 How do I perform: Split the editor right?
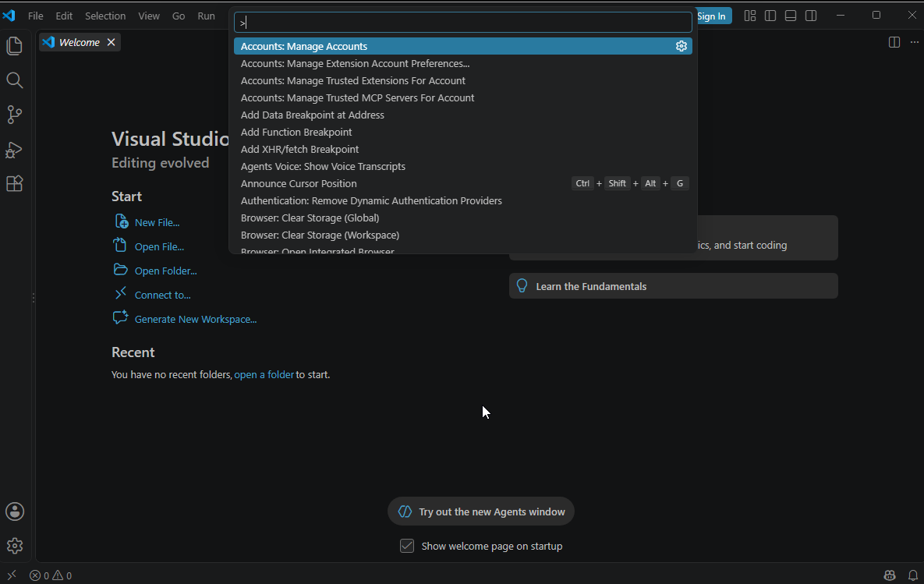(894, 42)
